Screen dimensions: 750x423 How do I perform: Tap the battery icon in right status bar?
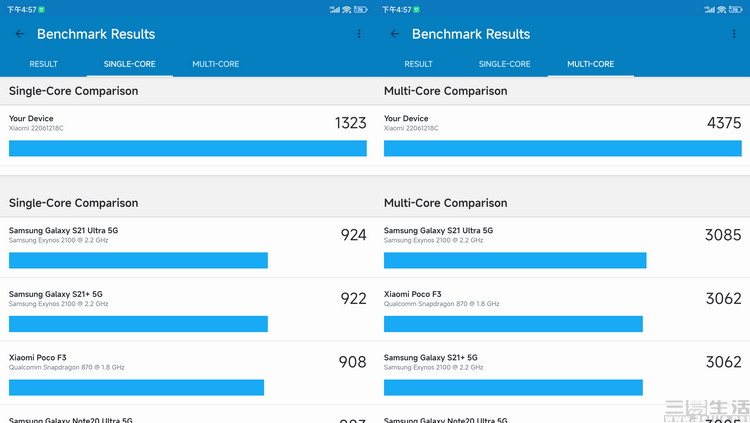pyautogui.click(x=735, y=9)
